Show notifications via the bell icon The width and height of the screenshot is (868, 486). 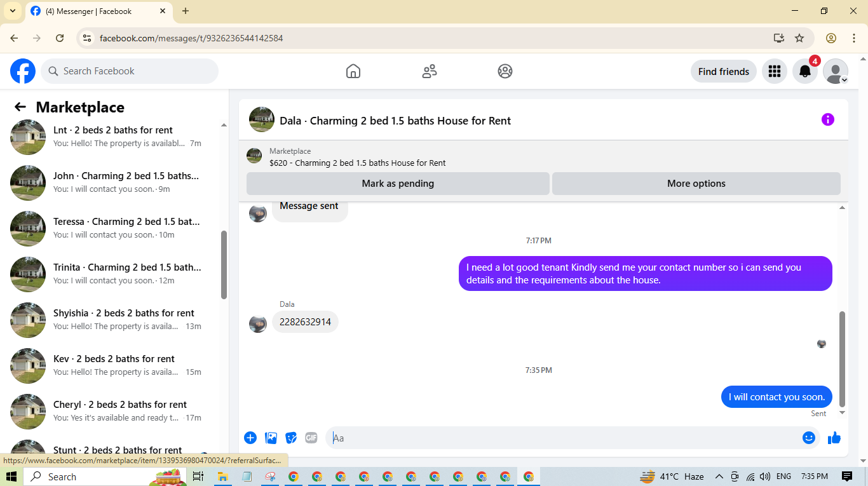pyautogui.click(x=805, y=71)
